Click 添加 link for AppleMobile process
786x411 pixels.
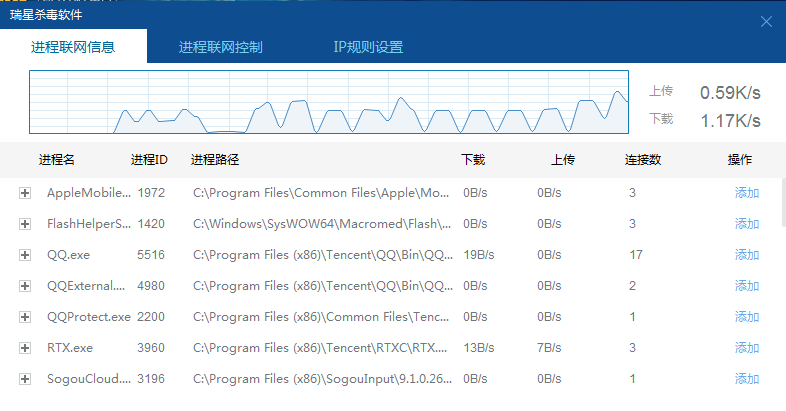747,193
